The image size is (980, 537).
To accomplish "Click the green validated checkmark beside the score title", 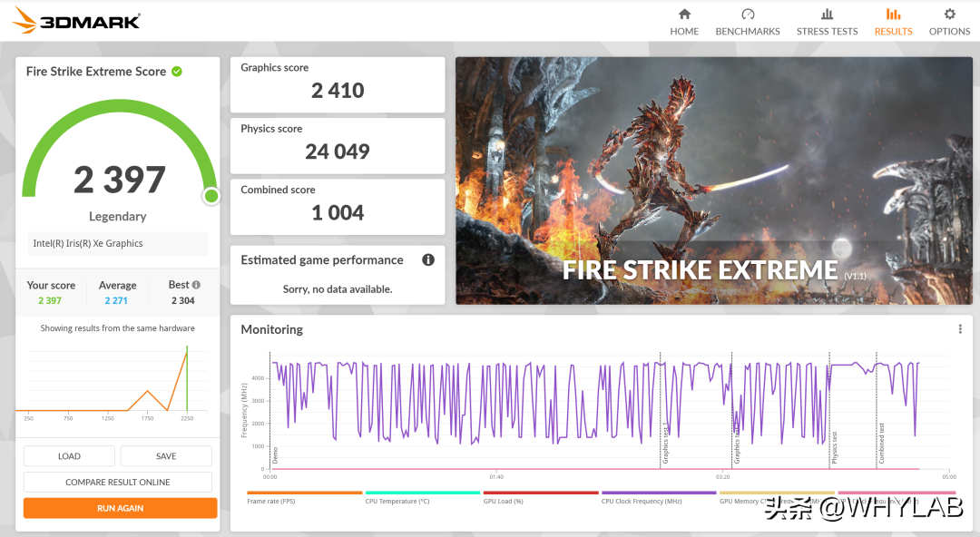I will 177,72.
